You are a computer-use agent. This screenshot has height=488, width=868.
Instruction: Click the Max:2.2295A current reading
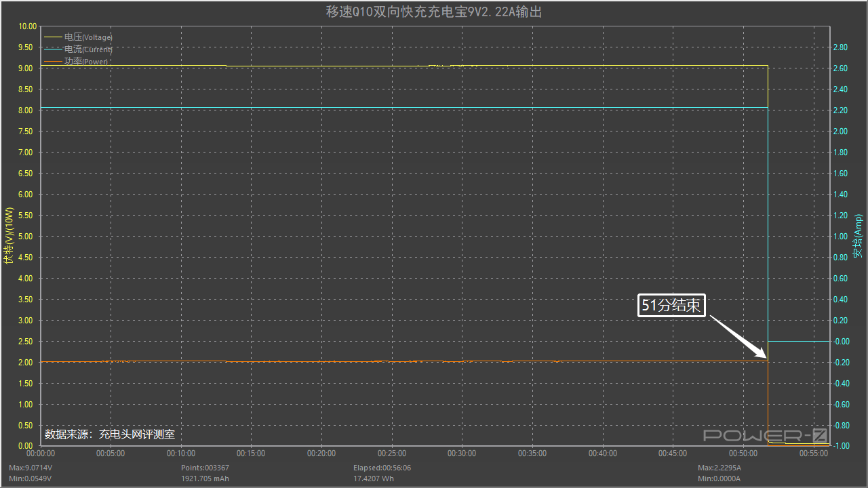tap(719, 468)
